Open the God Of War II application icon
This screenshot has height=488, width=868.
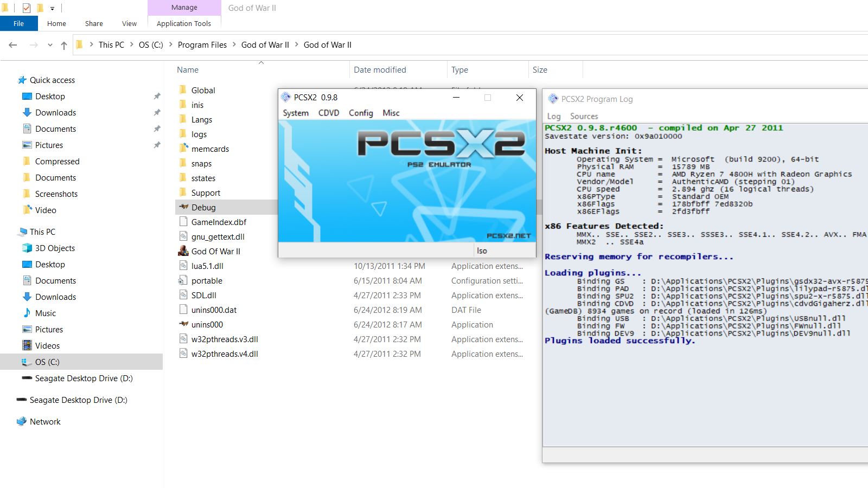(183, 251)
